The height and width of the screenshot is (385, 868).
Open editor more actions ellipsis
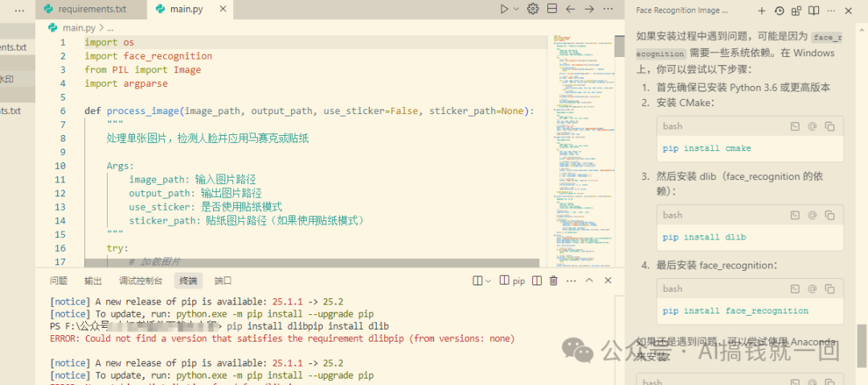tap(608, 9)
